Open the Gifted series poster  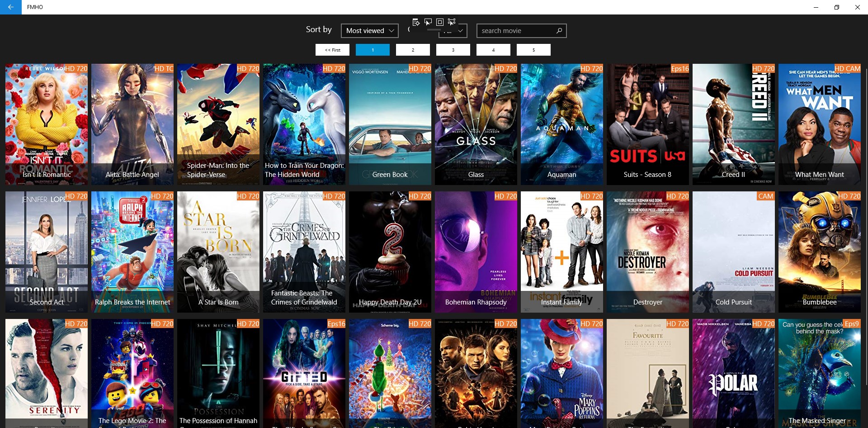click(304, 373)
